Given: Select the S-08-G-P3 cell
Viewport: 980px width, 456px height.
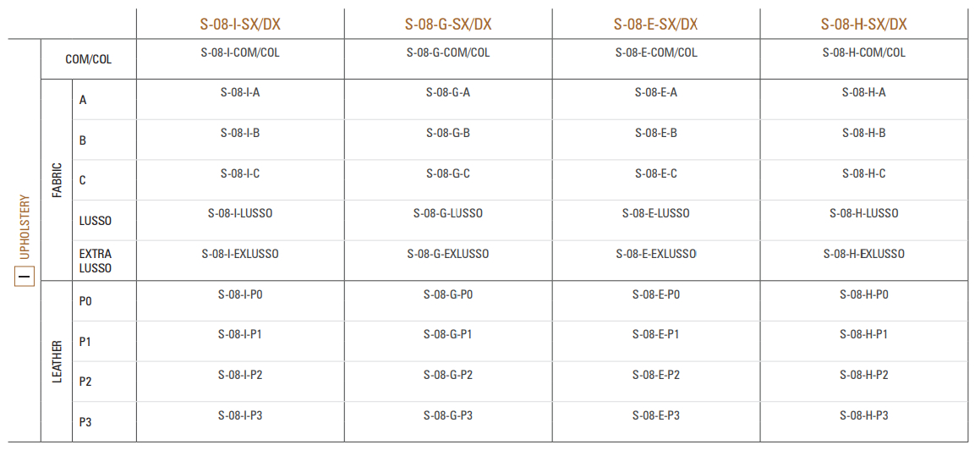Looking at the screenshot, I should (448, 415).
